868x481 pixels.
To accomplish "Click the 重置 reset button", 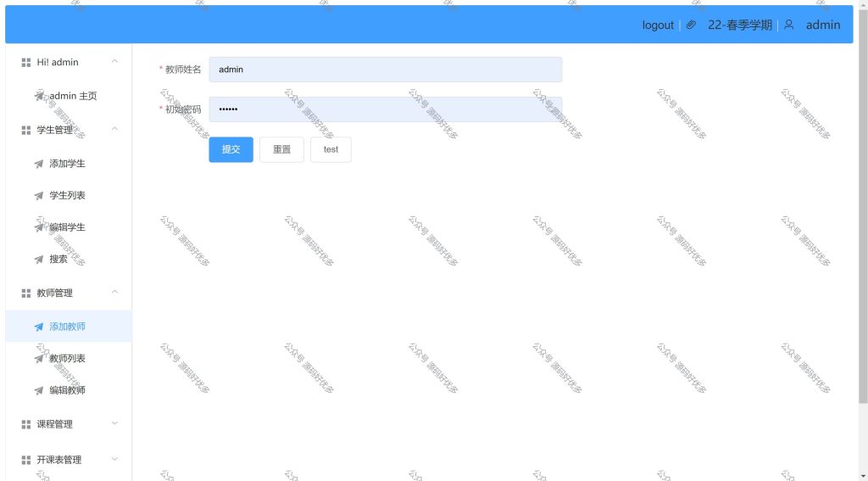I will coord(281,149).
